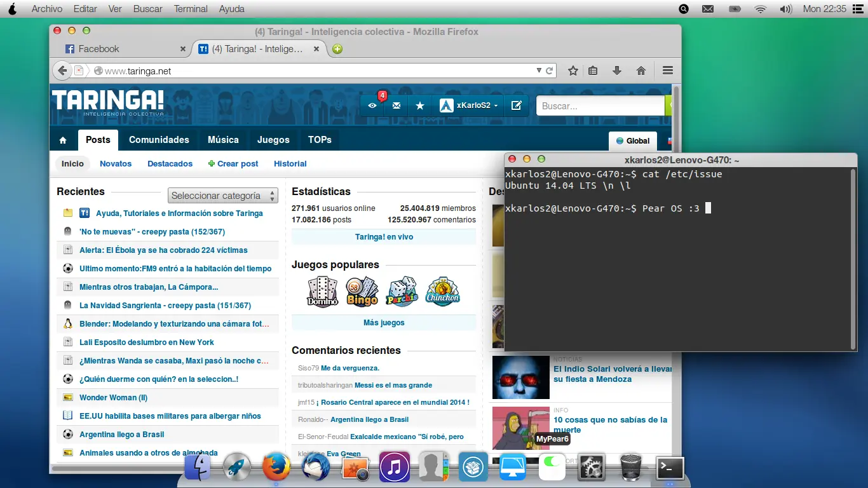Viewport: 868px width, 488px height.
Task: Open the Firefox hamburger menu
Action: click(x=667, y=71)
